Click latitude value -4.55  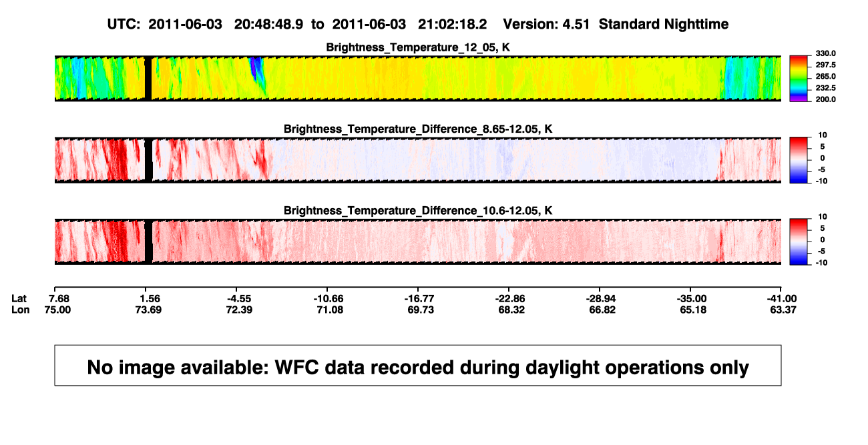click(x=239, y=298)
